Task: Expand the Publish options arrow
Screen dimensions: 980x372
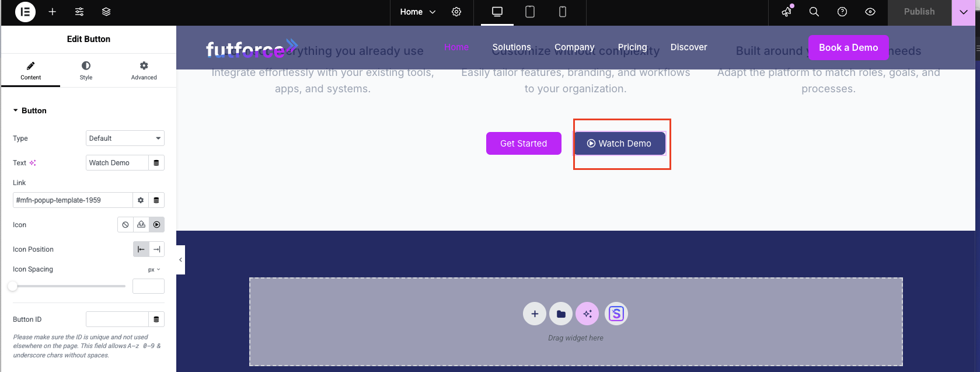Action: click(963, 12)
